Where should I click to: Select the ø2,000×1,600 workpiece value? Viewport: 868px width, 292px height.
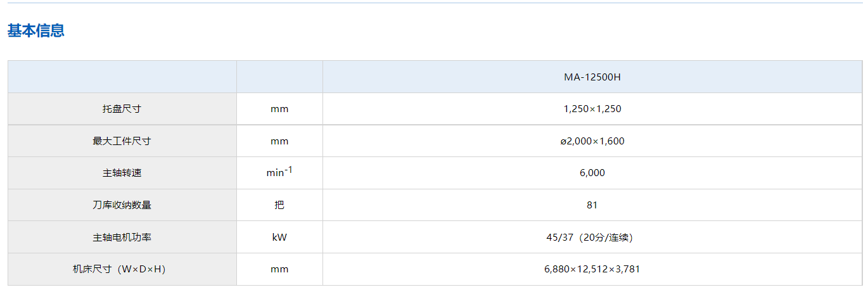point(592,141)
